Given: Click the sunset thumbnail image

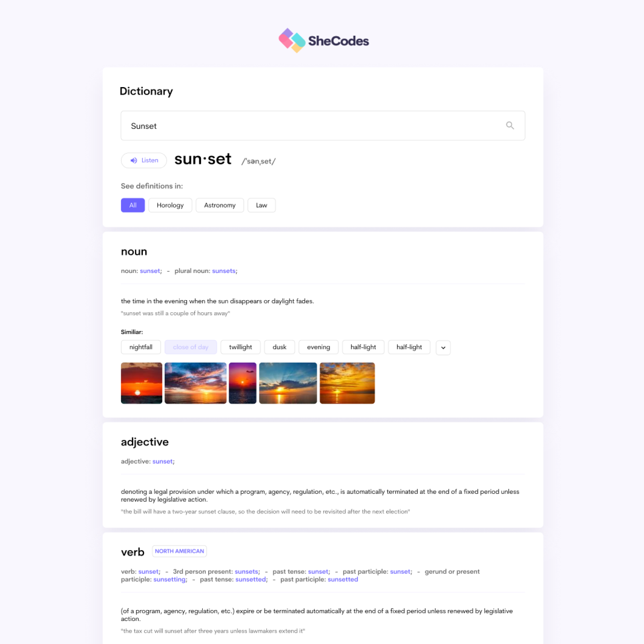Looking at the screenshot, I should coord(141,383).
